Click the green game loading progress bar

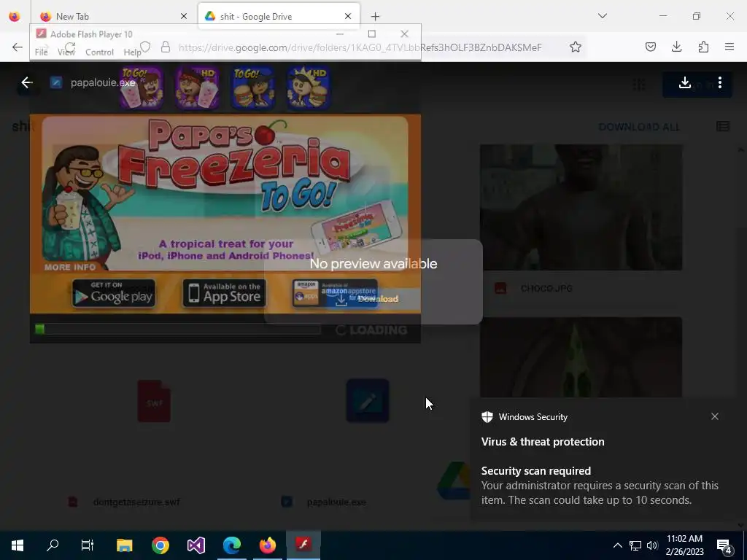178,329
